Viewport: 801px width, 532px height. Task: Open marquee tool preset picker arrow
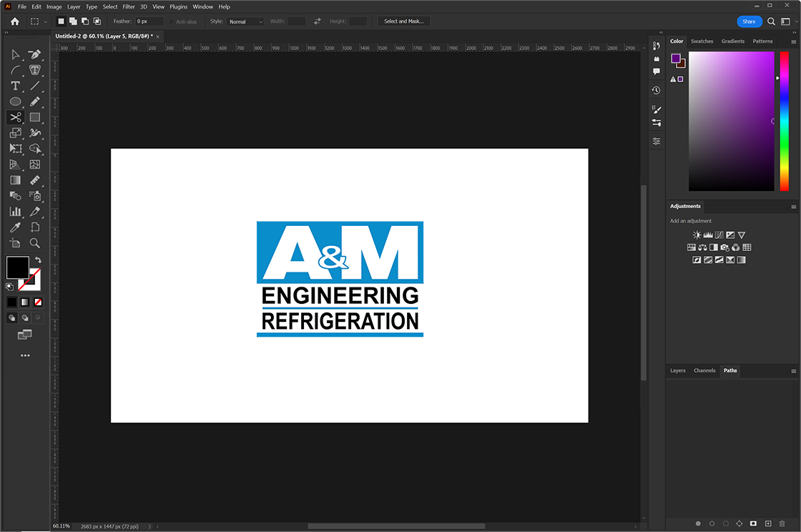pyautogui.click(x=45, y=22)
